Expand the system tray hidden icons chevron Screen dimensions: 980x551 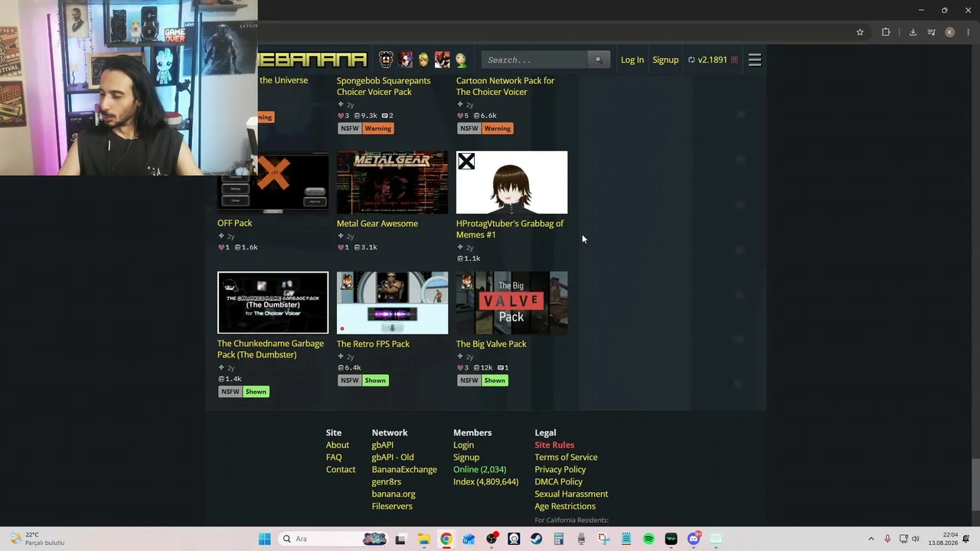coord(871,539)
